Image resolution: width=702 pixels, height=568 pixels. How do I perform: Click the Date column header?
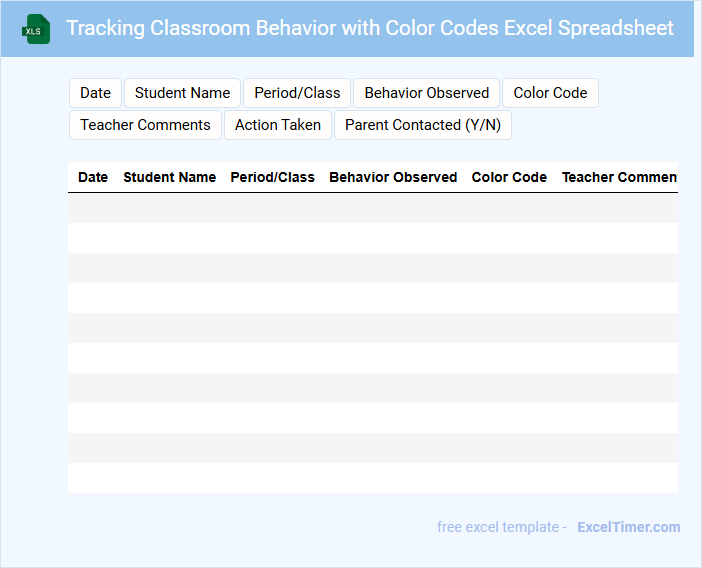93,177
